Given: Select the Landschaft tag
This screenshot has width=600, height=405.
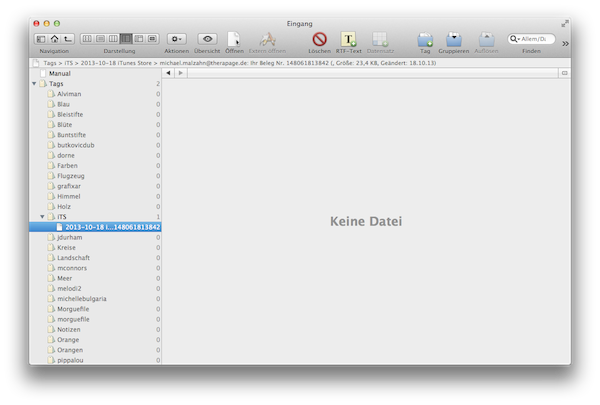Looking at the screenshot, I should pos(95,258).
